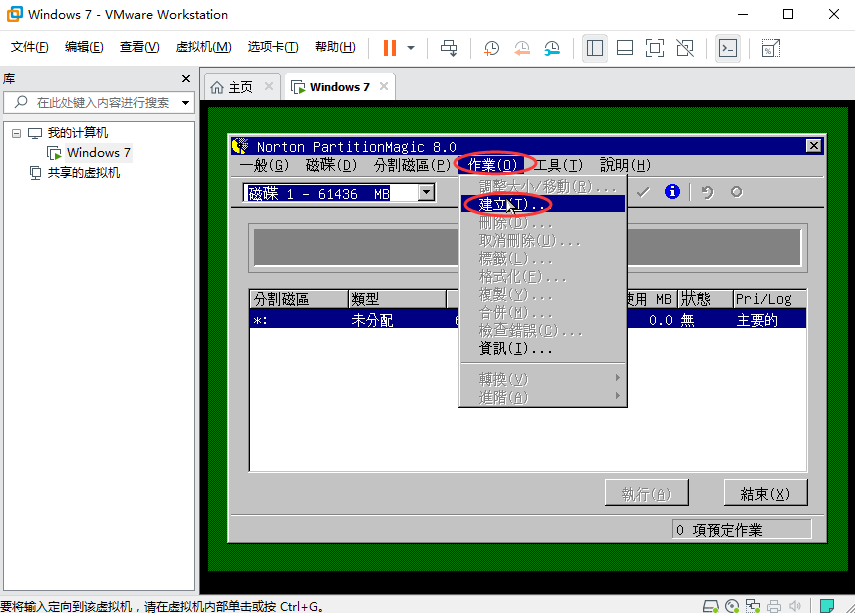Click the PartitionMagic title bar icon
This screenshot has width=855, height=613.
tap(240, 146)
